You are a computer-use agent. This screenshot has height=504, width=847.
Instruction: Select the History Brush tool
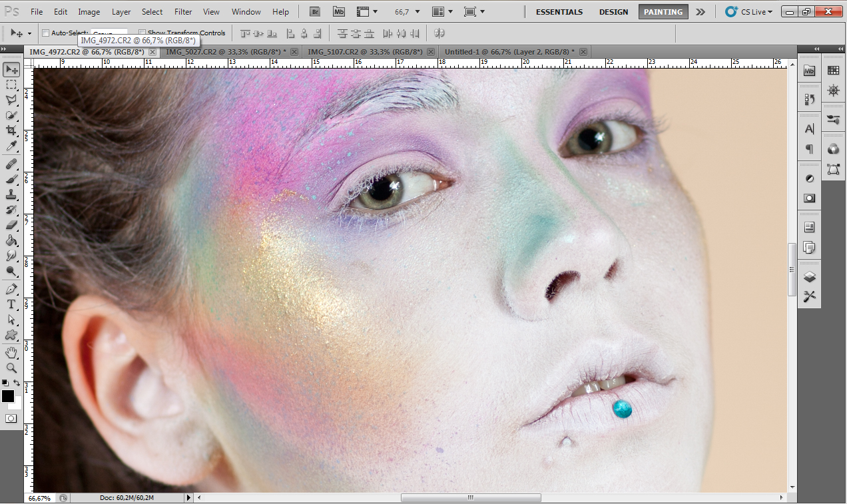[11, 210]
